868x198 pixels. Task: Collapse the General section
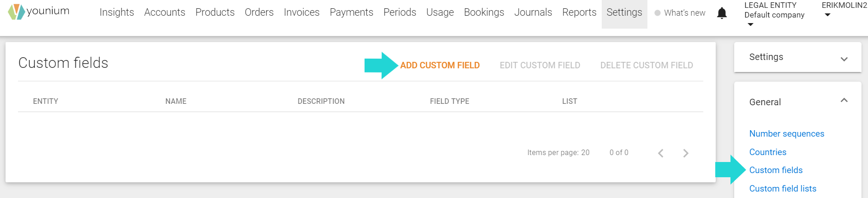(844, 100)
